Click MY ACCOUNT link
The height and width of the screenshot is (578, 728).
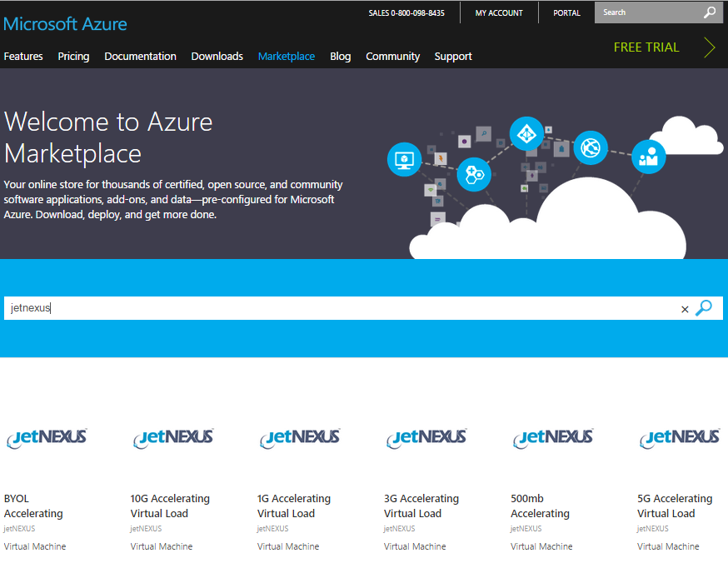click(x=499, y=13)
